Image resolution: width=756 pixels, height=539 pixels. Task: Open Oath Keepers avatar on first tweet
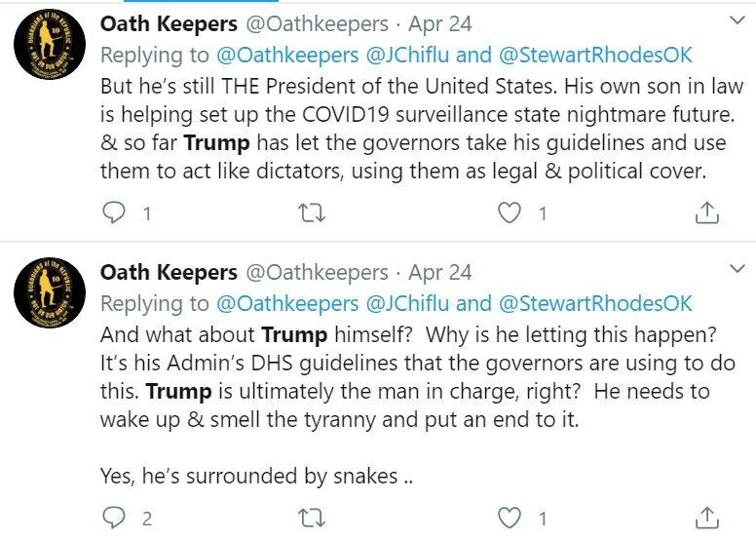[50, 44]
